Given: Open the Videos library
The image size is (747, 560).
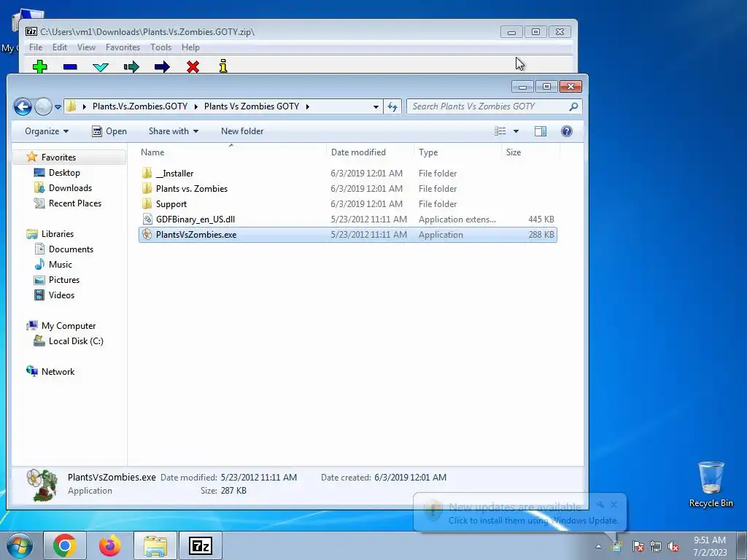Looking at the screenshot, I should [x=61, y=295].
